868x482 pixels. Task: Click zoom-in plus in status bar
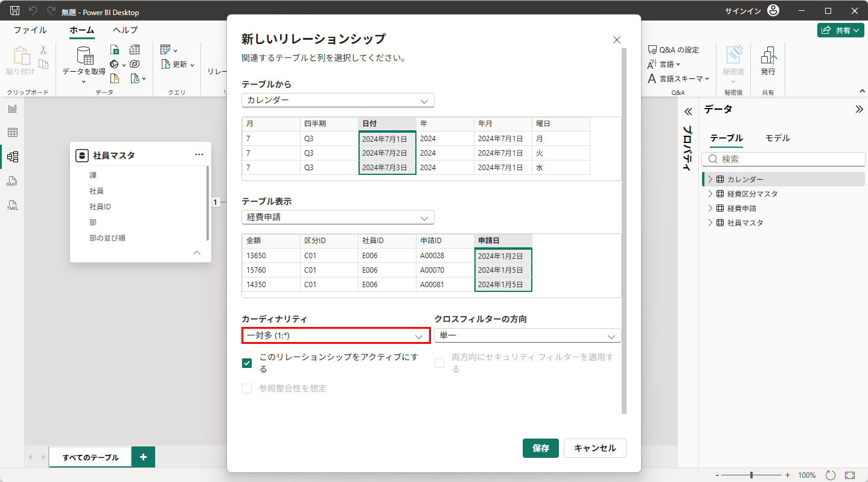[787, 475]
